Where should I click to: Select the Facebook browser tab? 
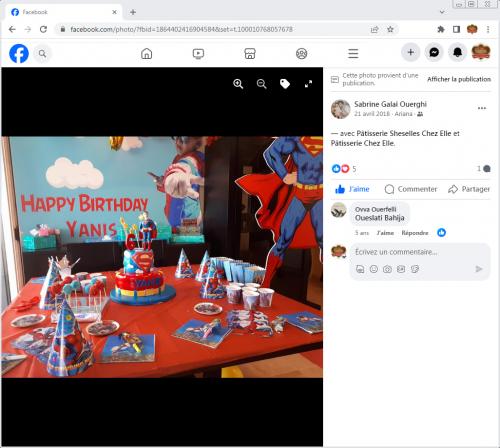62,12
